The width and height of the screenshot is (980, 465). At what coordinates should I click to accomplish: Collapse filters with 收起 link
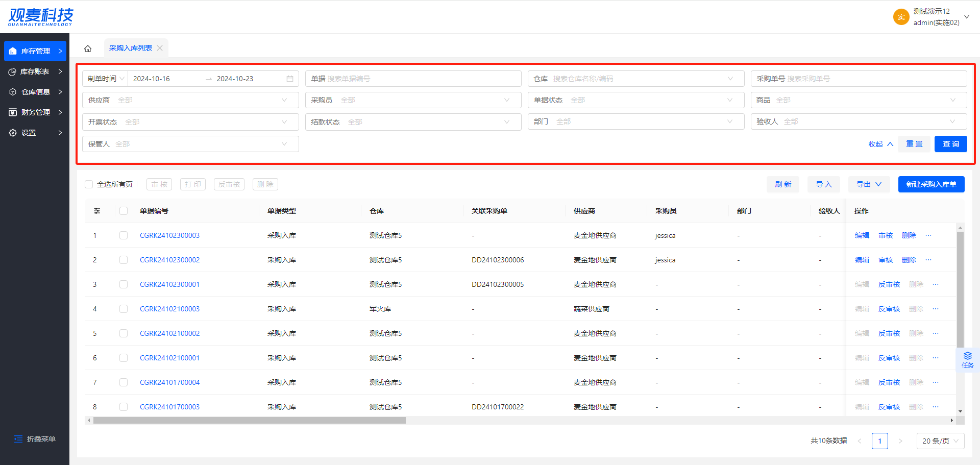(x=880, y=144)
